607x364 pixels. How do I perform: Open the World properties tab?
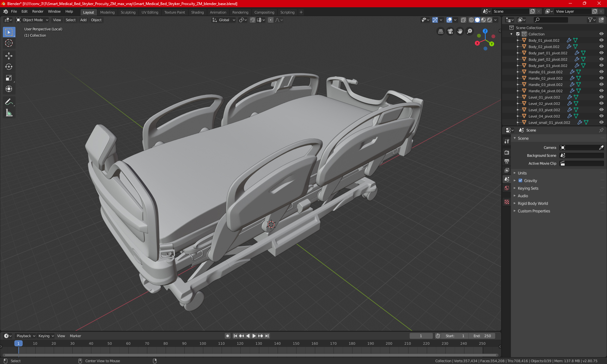click(507, 188)
